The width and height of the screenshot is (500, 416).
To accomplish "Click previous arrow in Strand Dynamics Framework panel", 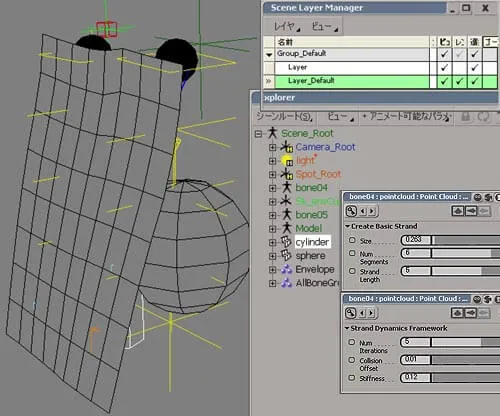I will click(x=362, y=313).
